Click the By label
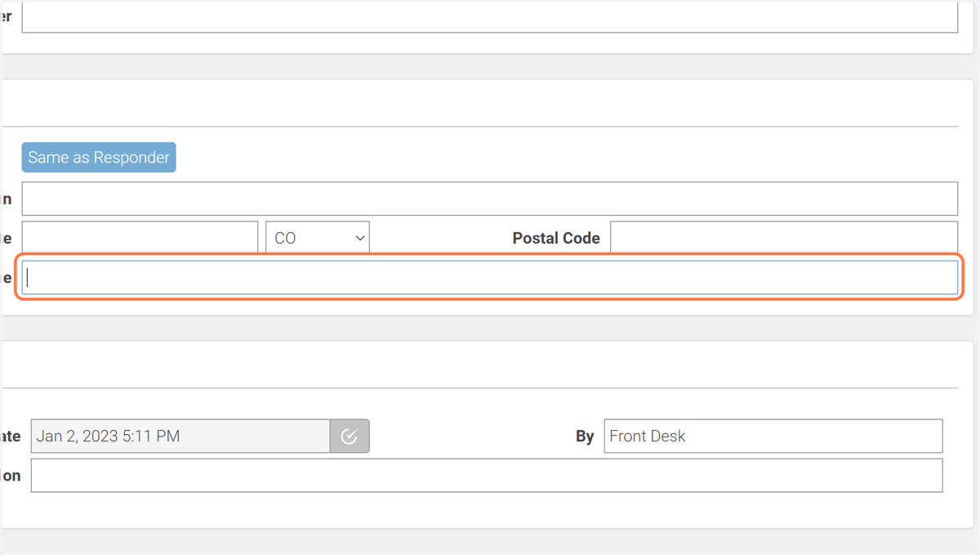 (585, 436)
